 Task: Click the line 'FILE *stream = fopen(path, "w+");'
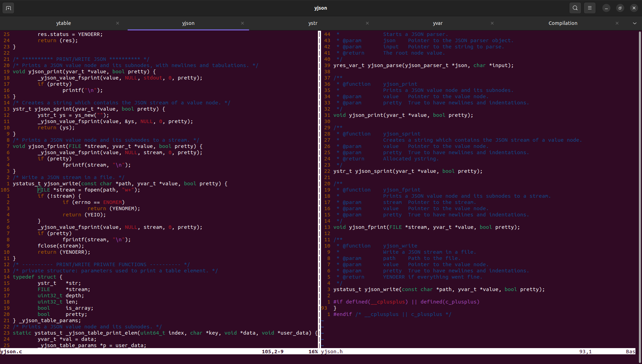pos(89,190)
